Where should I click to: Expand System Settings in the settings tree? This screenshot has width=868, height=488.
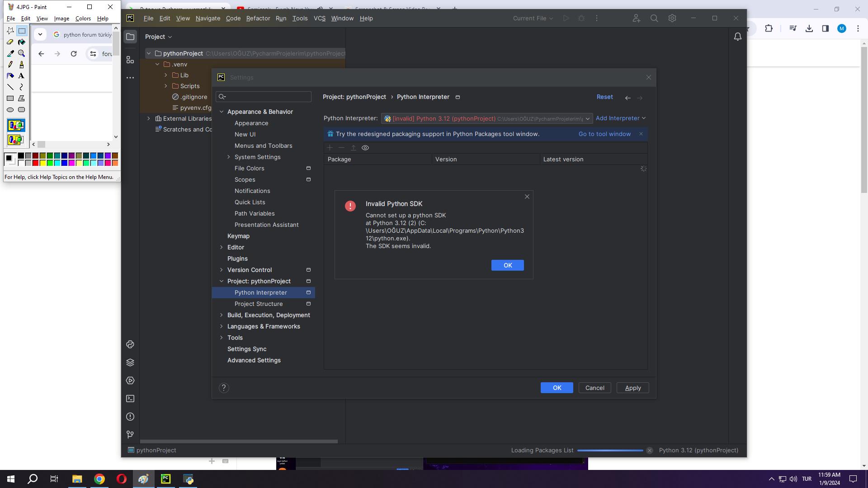[x=229, y=157]
